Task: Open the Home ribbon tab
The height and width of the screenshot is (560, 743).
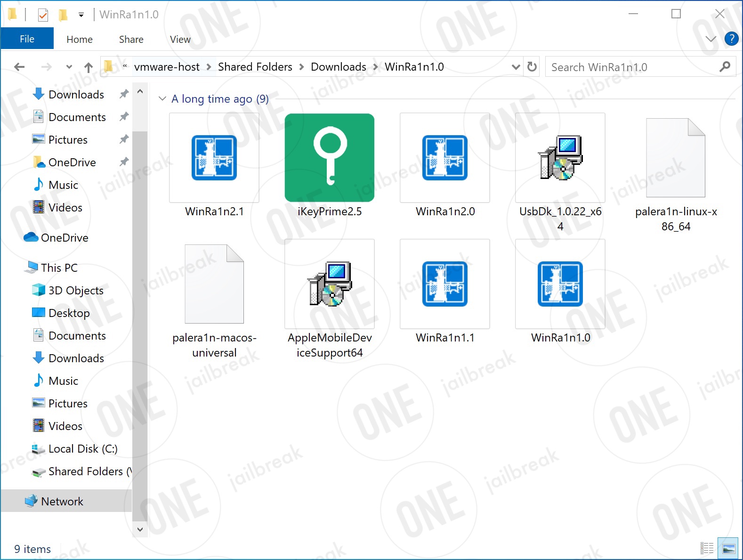Action: [x=79, y=39]
